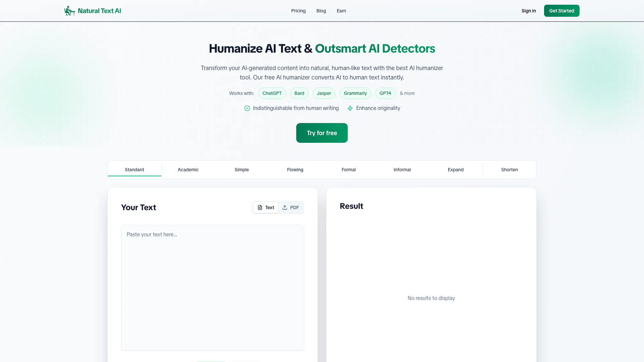
Task: Switch input mode to Text
Action: 266,207
